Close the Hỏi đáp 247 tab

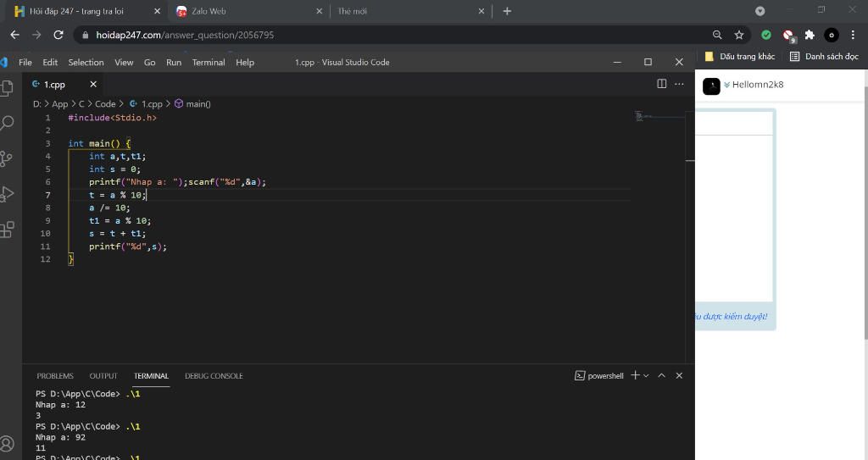(157, 11)
